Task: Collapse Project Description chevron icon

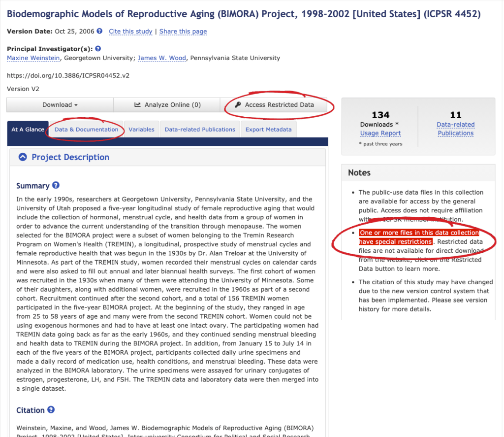Action: [x=22, y=157]
